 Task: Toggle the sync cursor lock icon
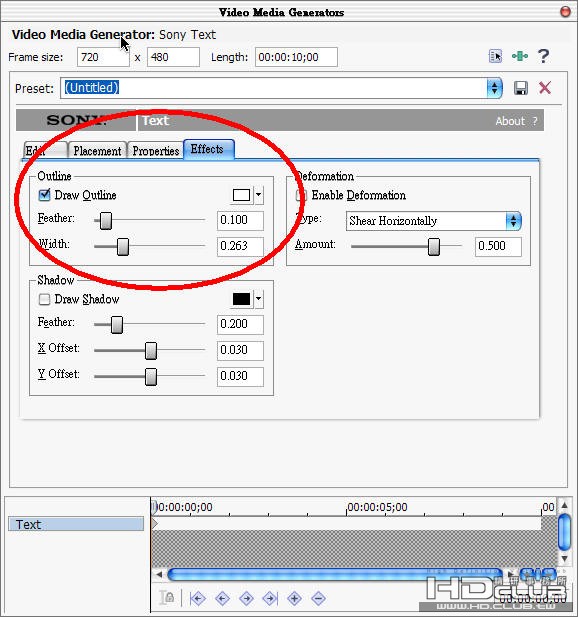tap(167, 598)
